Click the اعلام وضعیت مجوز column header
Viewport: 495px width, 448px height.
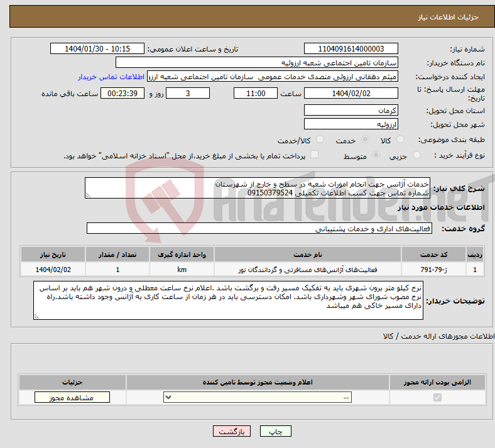258,382
